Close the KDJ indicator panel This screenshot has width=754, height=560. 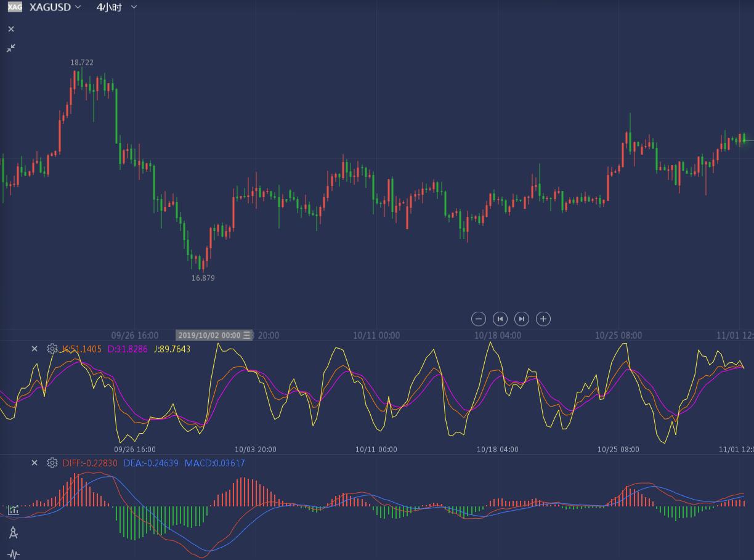(x=34, y=349)
